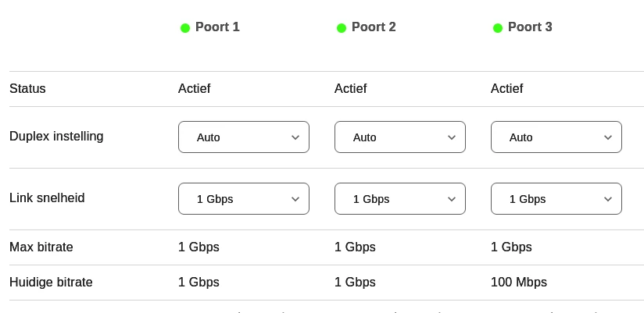Select the Poort 3 column heading

[530, 27]
